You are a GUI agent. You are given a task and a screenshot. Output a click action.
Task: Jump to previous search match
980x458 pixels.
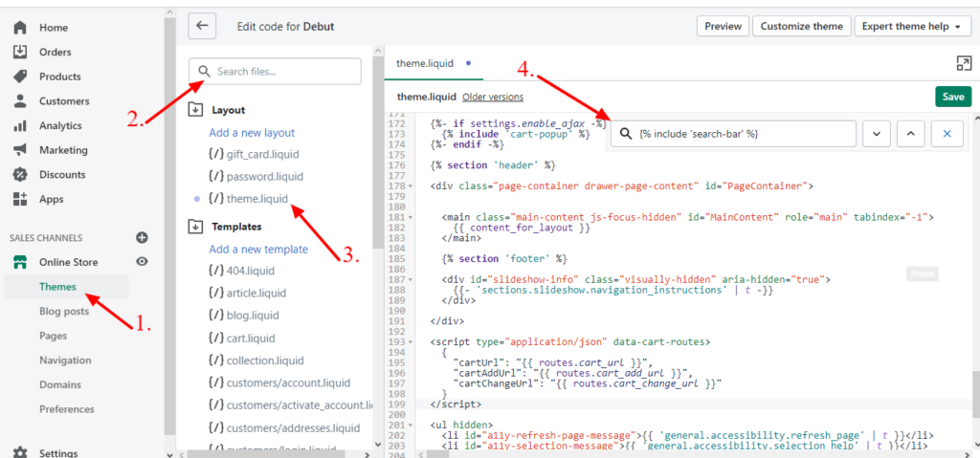click(x=911, y=134)
